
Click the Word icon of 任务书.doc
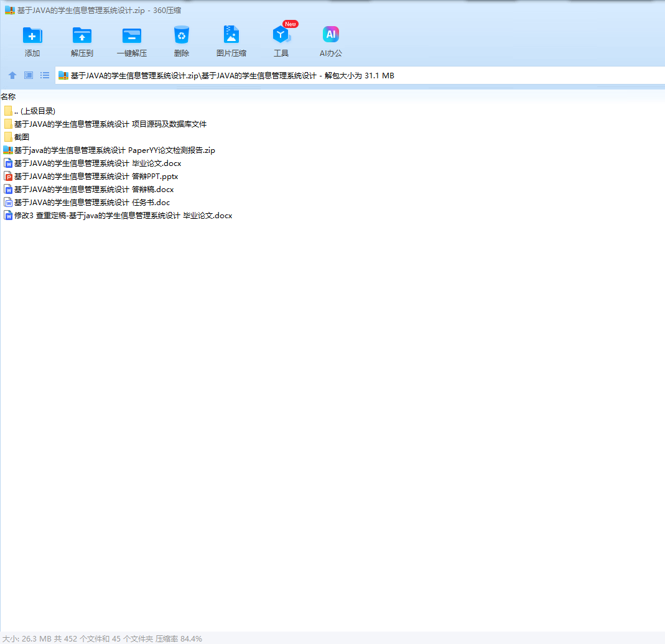click(8, 203)
